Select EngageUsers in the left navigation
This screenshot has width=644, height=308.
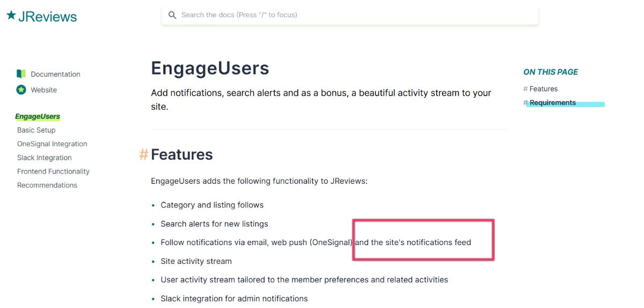click(38, 117)
